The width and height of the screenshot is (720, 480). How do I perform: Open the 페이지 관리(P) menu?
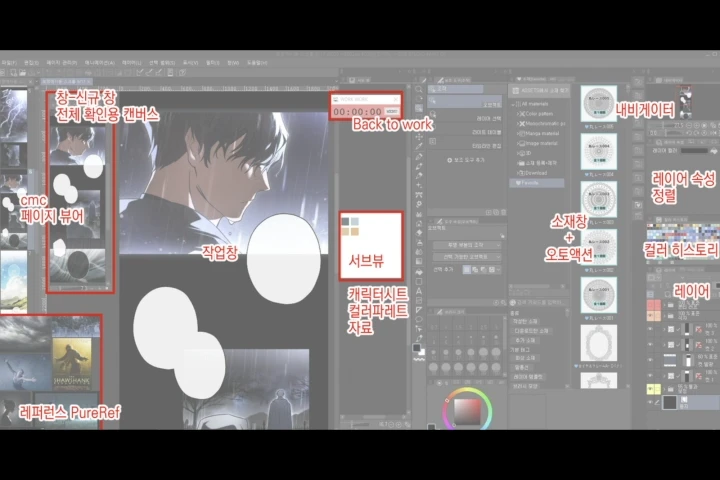(62, 62)
